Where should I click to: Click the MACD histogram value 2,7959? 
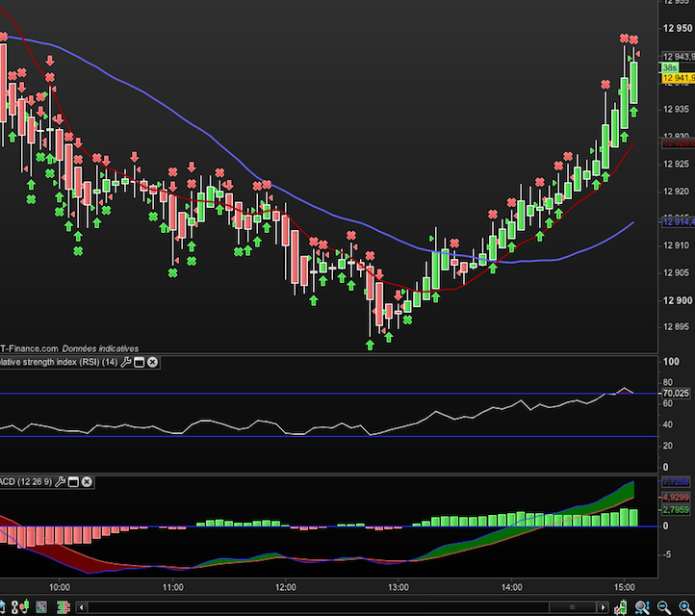(x=676, y=510)
